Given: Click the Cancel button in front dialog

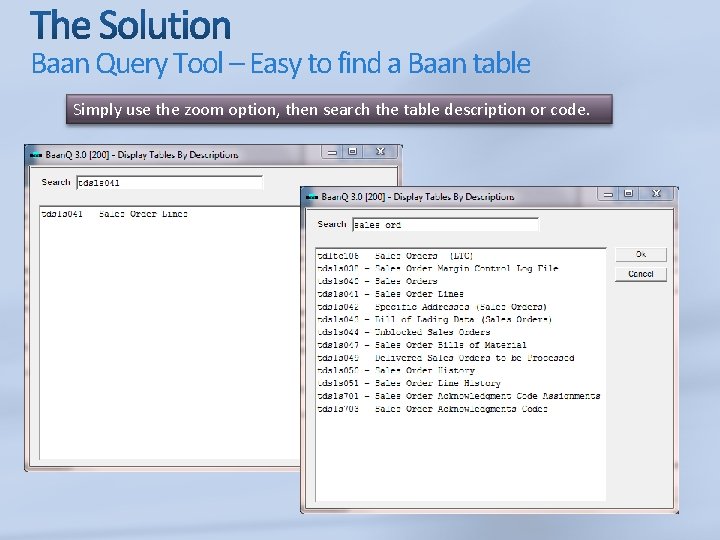Looking at the screenshot, I should [641, 274].
